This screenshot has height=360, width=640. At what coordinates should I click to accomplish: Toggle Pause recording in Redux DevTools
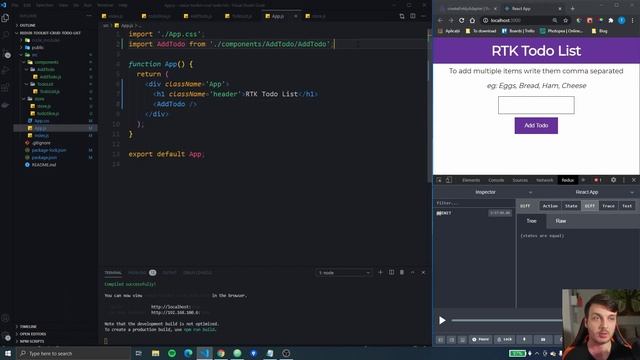(480, 339)
